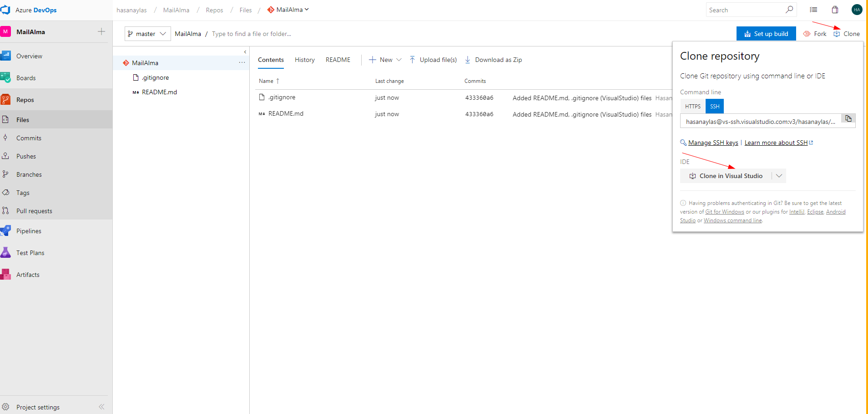
Task: Click the MailAlma project tile icon M
Action: click(x=5, y=31)
